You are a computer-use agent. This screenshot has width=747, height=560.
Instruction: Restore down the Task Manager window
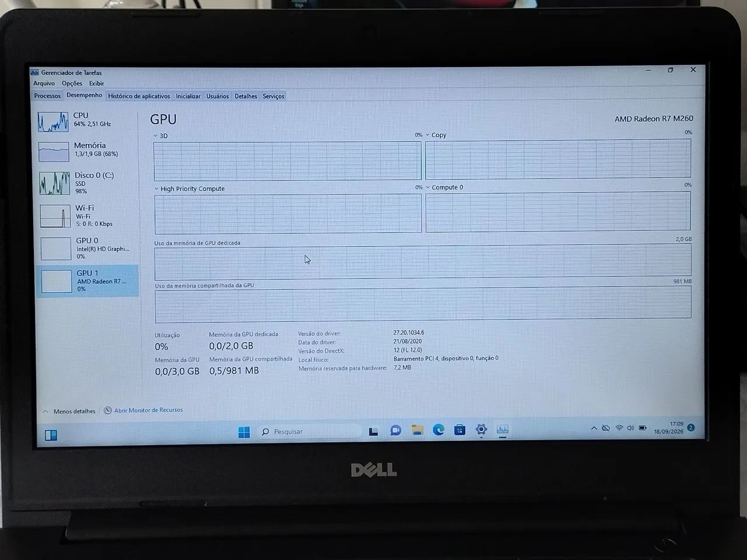click(671, 70)
